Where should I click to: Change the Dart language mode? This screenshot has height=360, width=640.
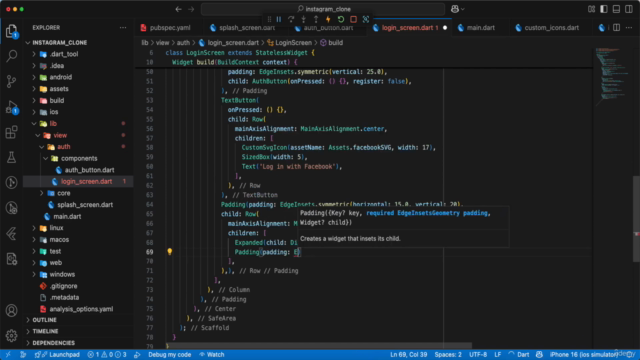coord(523,355)
